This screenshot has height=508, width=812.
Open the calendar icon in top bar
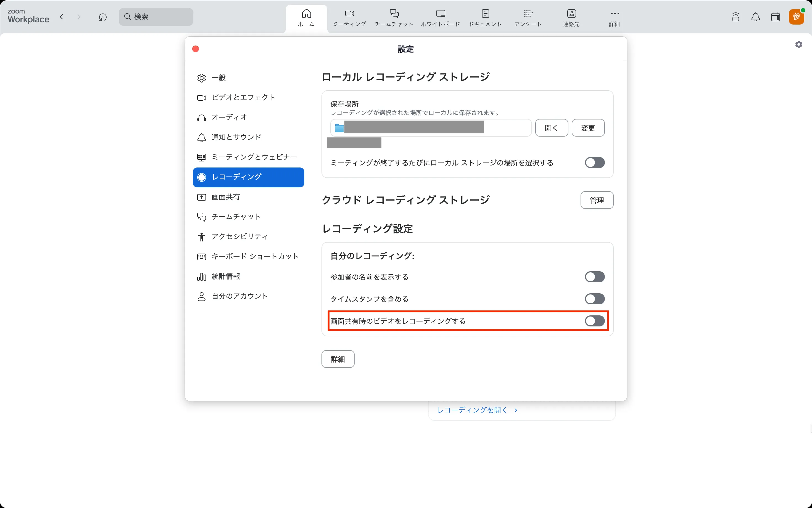pos(775,17)
